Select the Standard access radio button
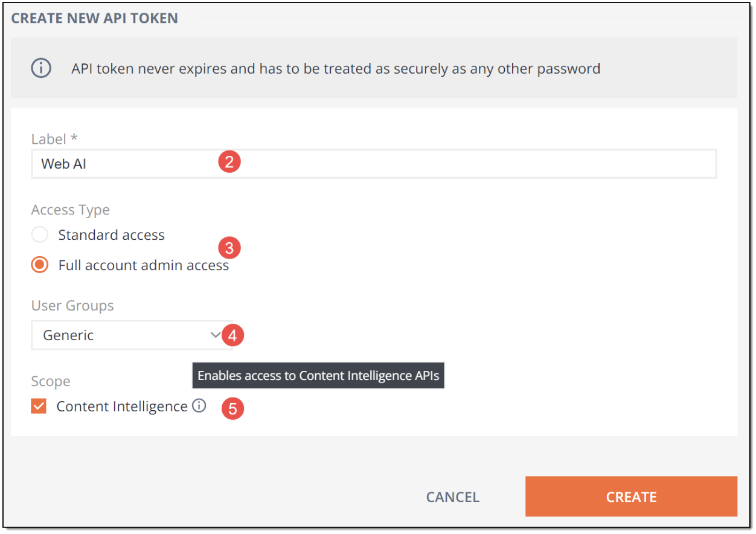The width and height of the screenshot is (756, 534). [x=39, y=234]
